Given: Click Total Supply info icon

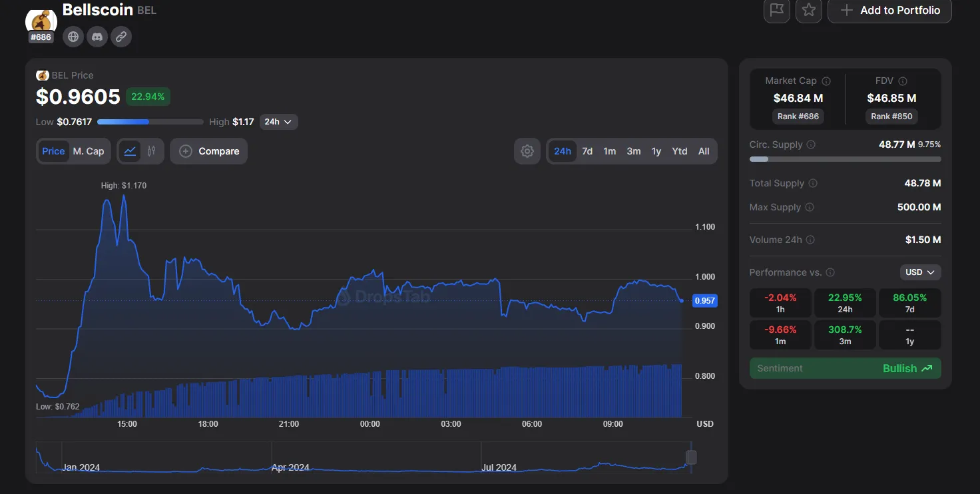Looking at the screenshot, I should tap(813, 183).
